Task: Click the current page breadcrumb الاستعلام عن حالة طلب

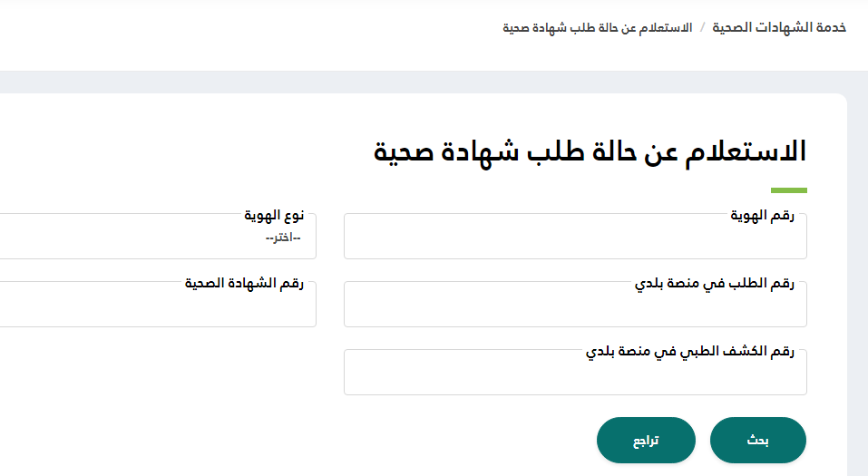Action: point(597,27)
